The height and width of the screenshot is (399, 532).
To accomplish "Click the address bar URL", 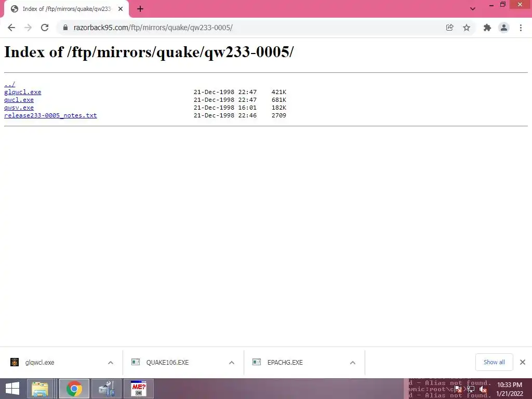I will 153,28.
